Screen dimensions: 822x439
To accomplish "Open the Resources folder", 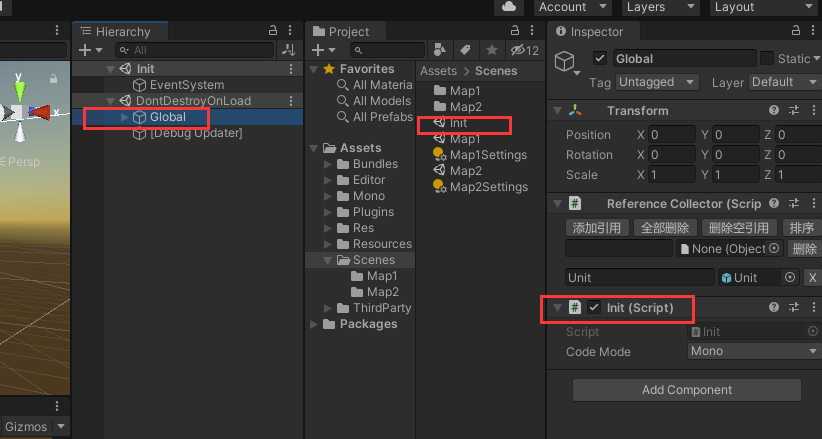I will coord(374,244).
